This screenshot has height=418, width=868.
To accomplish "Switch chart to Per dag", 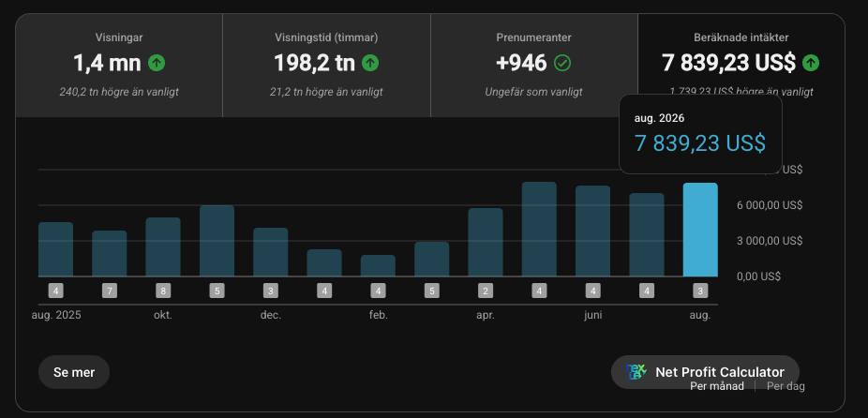I will (786, 386).
